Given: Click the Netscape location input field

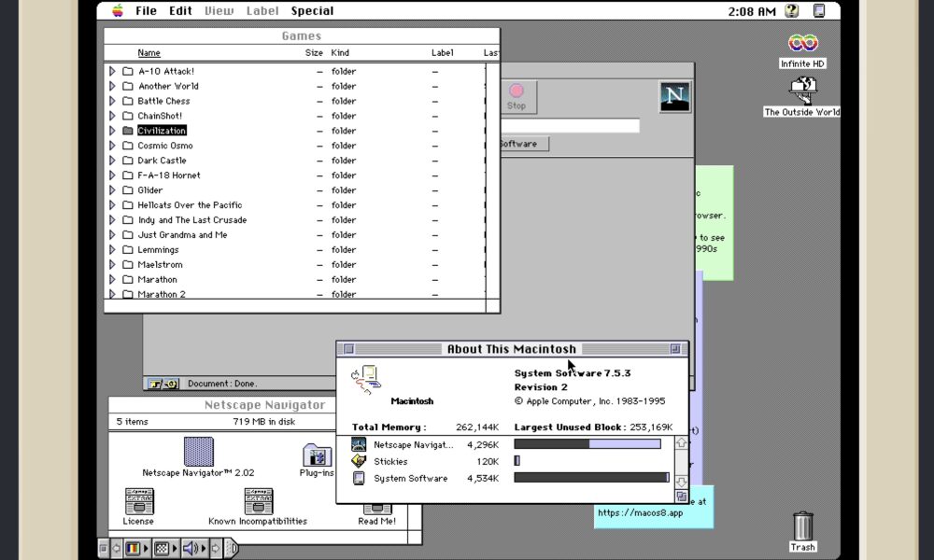Looking at the screenshot, I should [570, 126].
